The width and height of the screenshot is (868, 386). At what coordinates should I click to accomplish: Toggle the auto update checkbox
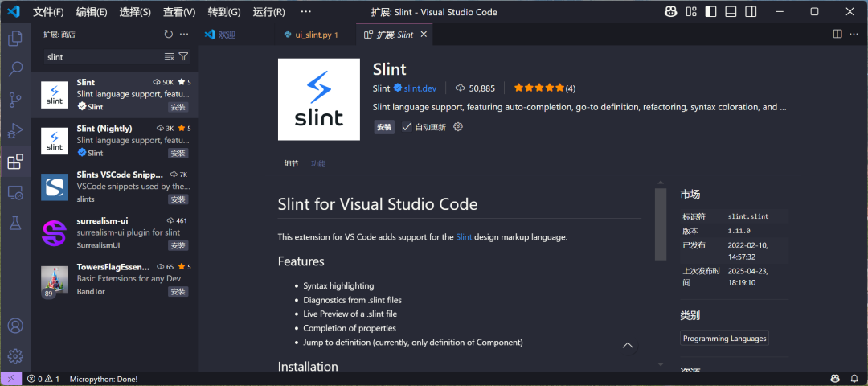click(x=407, y=127)
